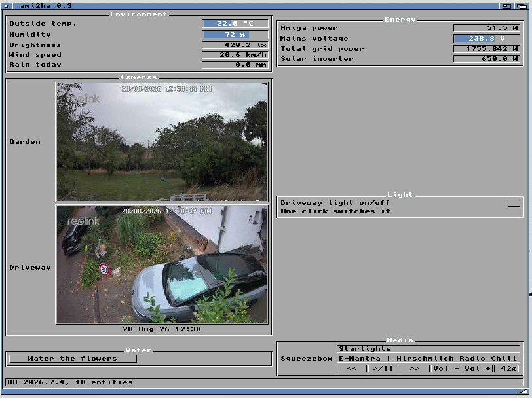Click the Squeezebox label
The height and width of the screenshot is (398, 532).
point(307,359)
